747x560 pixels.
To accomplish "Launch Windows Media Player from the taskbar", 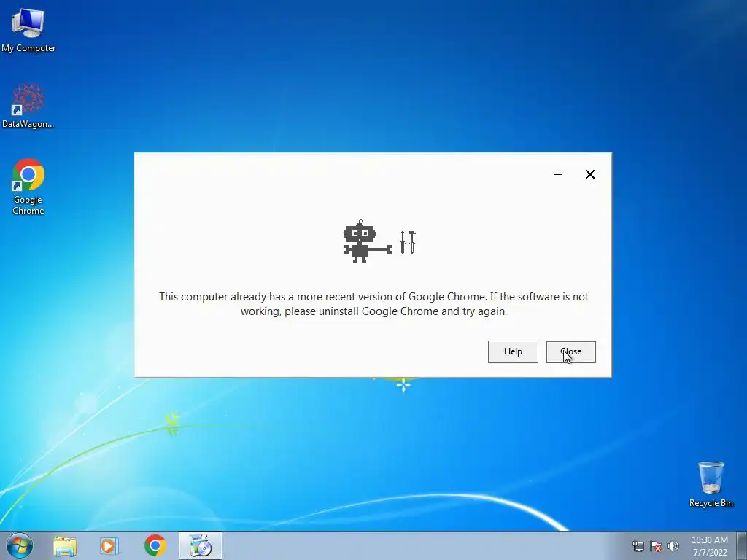I will click(x=109, y=545).
